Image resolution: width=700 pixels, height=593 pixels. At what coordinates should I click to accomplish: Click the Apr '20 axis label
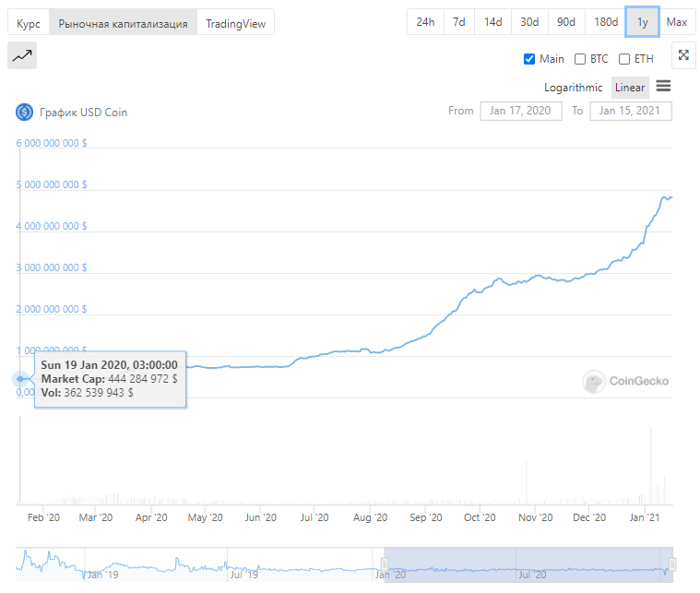tap(151, 517)
